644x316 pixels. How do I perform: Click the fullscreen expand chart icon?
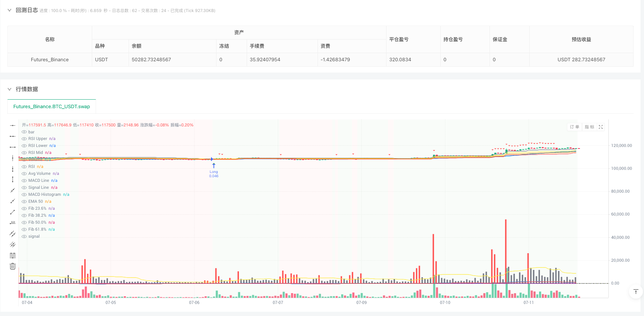tap(601, 127)
